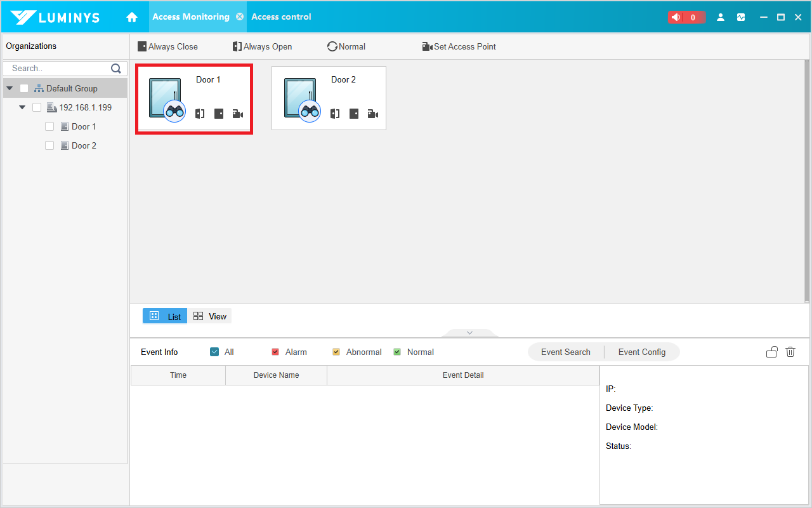The width and height of the screenshot is (812, 508).
Task: Open the user account icon
Action: (721, 17)
